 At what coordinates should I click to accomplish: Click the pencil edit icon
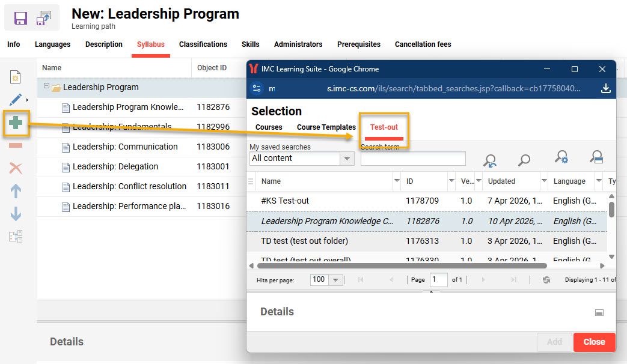click(x=16, y=99)
